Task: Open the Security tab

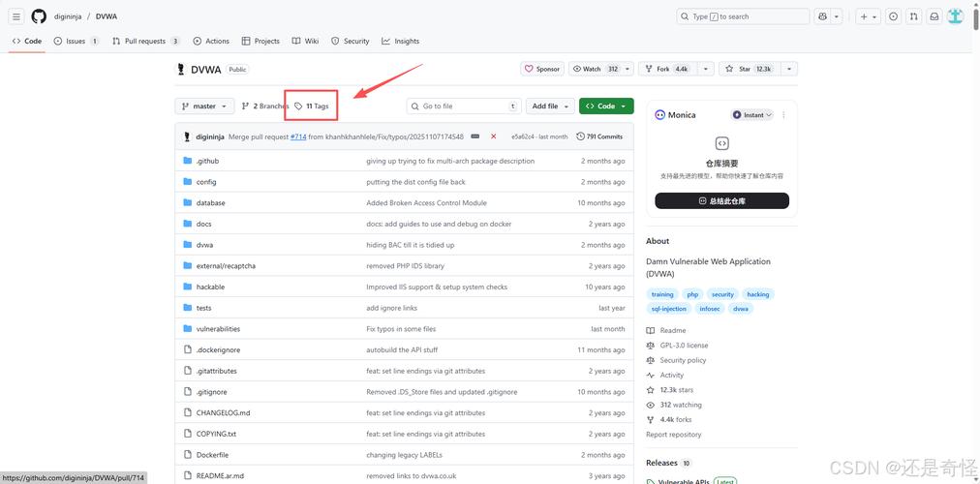Action: (x=350, y=42)
